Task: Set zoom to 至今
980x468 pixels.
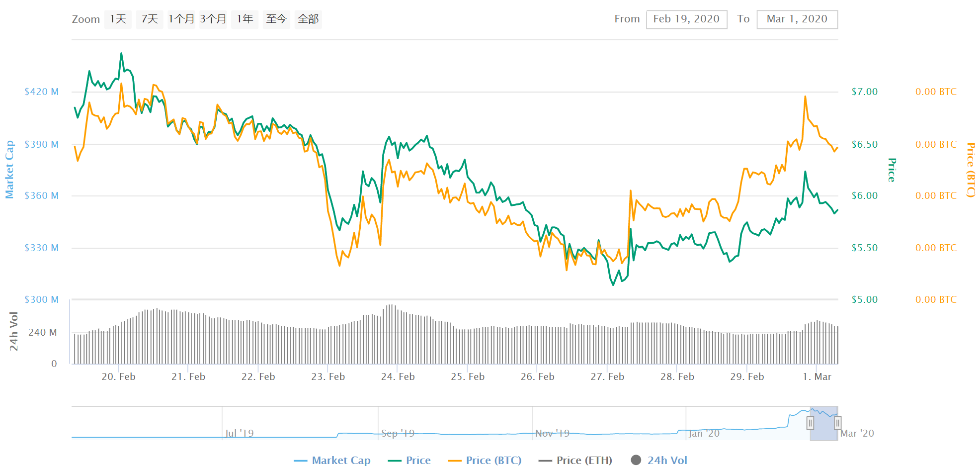Action: pyautogui.click(x=276, y=19)
